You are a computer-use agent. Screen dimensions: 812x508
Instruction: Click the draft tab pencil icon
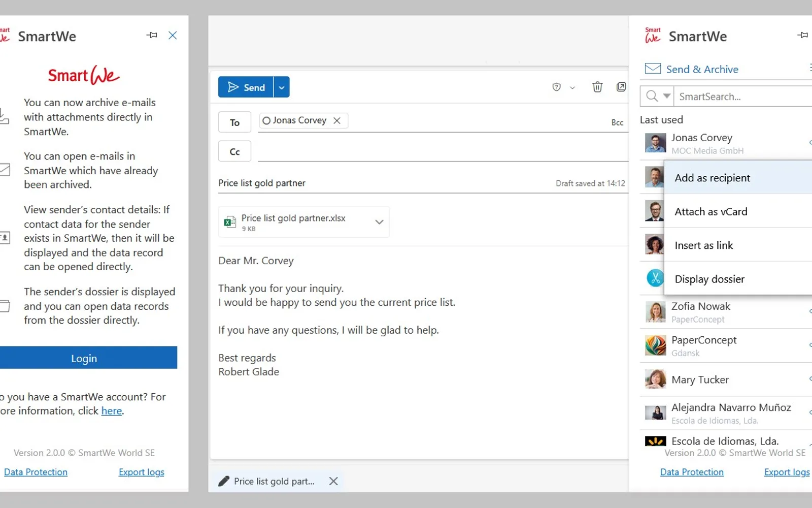coord(223,481)
